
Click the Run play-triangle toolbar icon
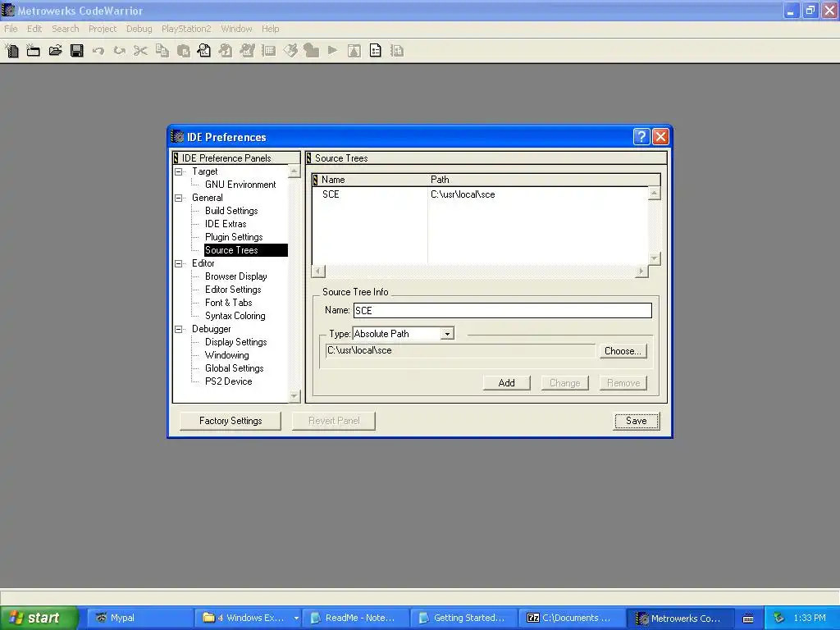tap(333, 51)
